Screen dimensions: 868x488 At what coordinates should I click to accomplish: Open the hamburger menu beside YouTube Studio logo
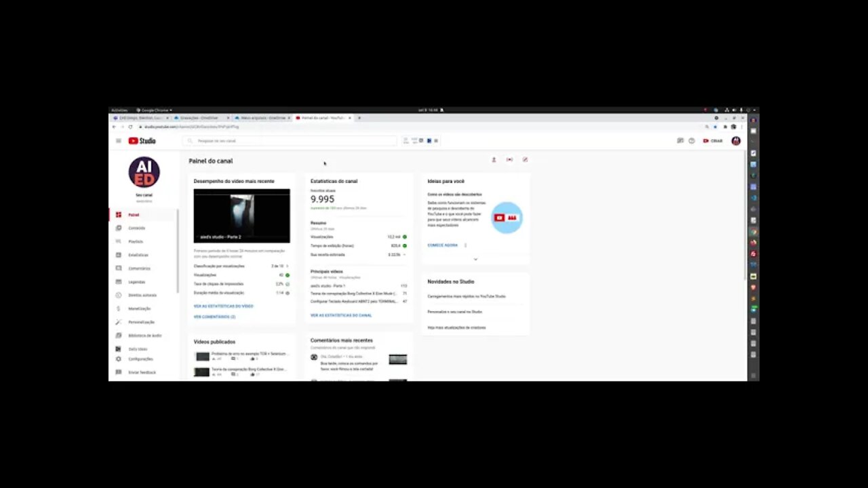click(x=118, y=141)
